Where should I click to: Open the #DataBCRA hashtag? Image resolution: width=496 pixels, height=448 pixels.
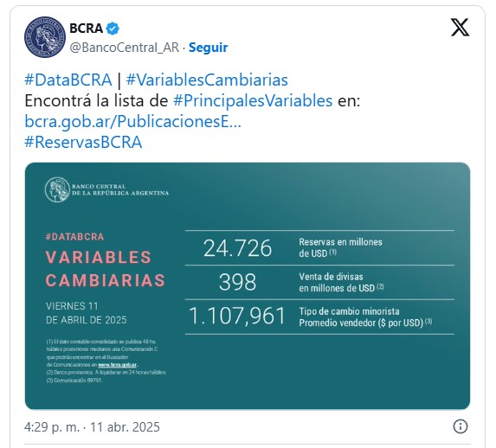coord(68,80)
